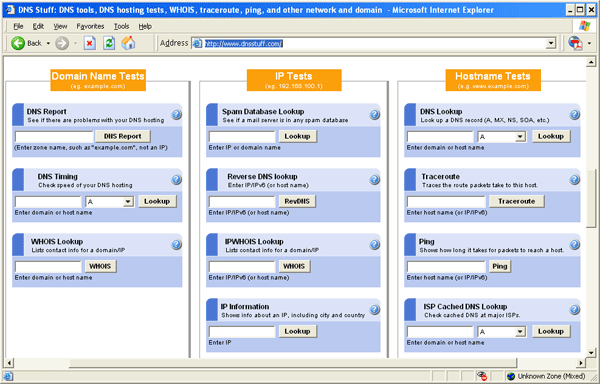600x384 pixels.
Task: Open help for Spam Database Lookup
Action: tap(375, 114)
